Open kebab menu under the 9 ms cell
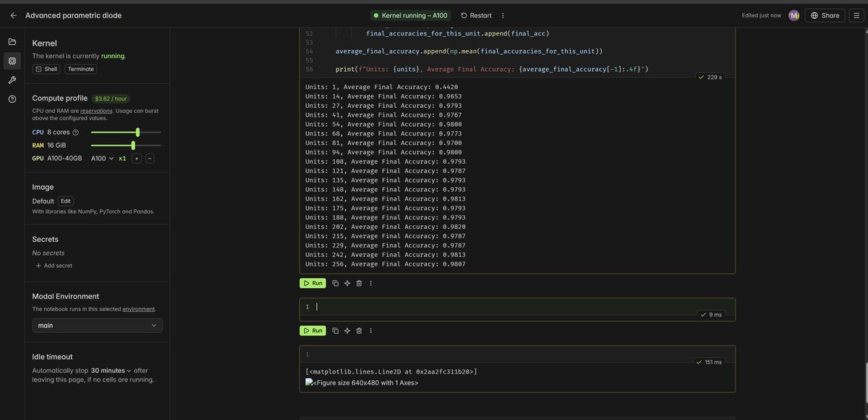Screen dimensions: 868x420 371,331
